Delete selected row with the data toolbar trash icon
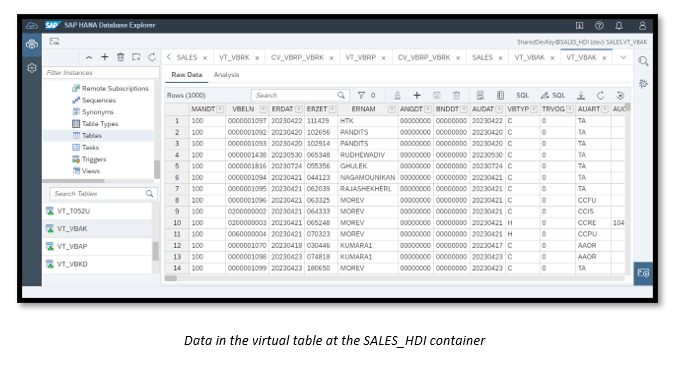 coord(456,95)
